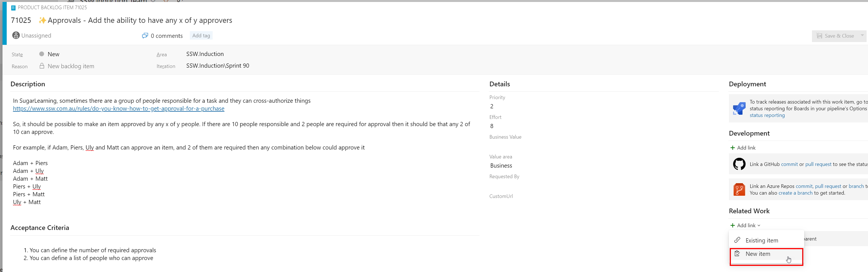Click the Deployment pipelines rocket icon
Screen dimensions: 868x272
739,108
